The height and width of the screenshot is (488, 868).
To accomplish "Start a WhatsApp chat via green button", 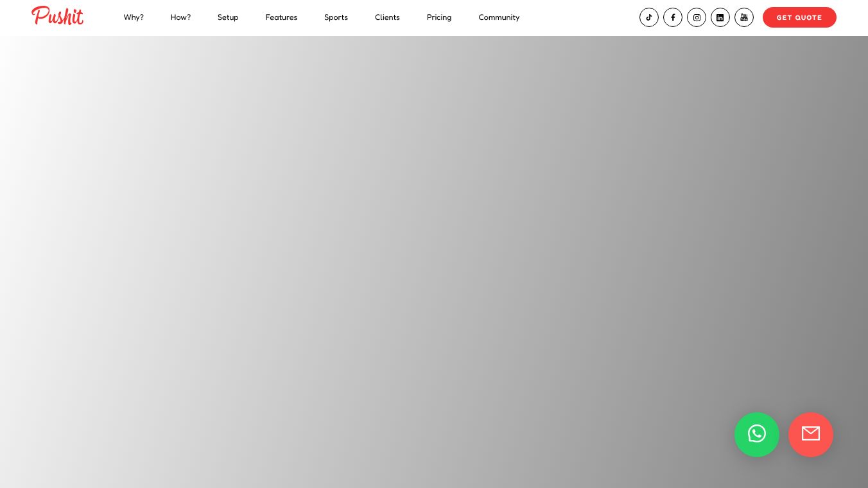I will [757, 435].
